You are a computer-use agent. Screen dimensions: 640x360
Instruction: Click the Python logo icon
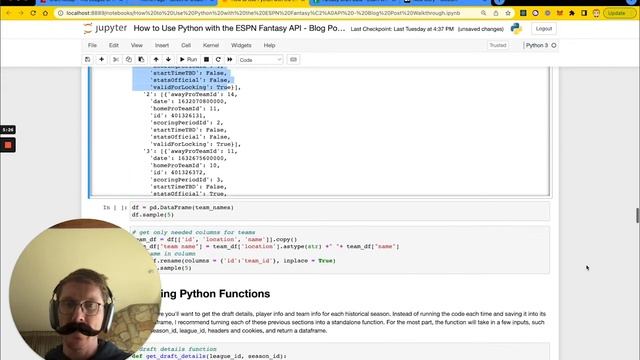[516, 29]
